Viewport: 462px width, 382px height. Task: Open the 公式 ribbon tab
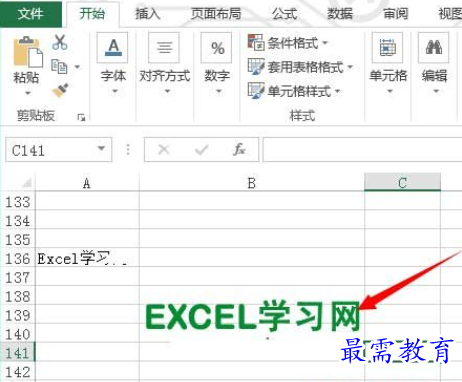click(284, 14)
